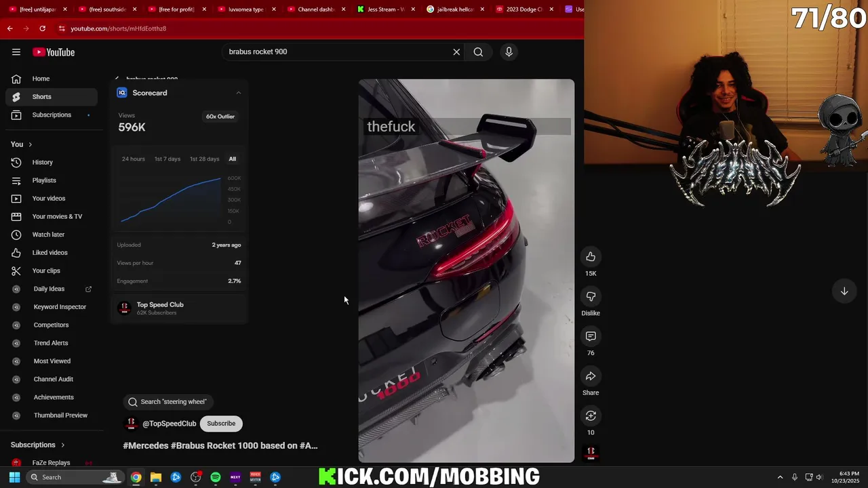868x488 pixels.
Task: Open Subscriptions in sidebar
Action: pos(51,115)
